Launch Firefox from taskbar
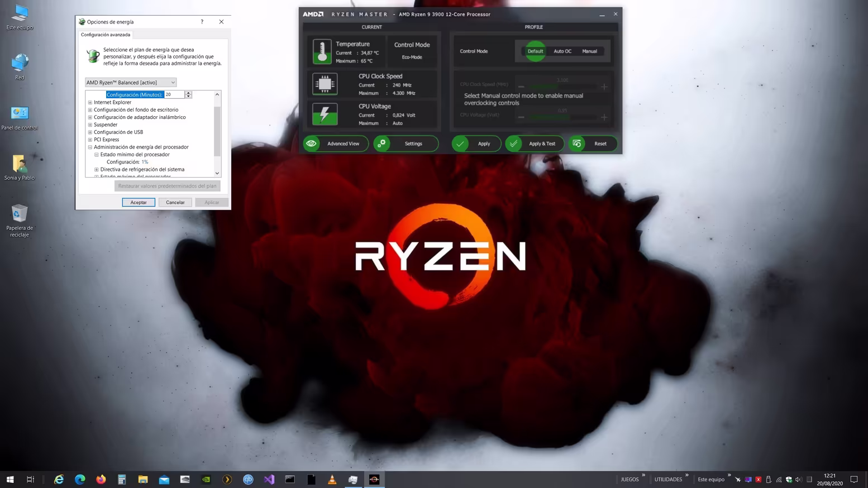The width and height of the screenshot is (868, 488). pyautogui.click(x=101, y=480)
